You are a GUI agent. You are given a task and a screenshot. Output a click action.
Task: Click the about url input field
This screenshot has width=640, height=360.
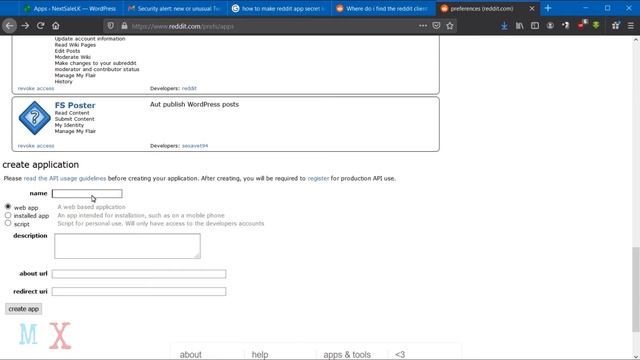pos(139,274)
